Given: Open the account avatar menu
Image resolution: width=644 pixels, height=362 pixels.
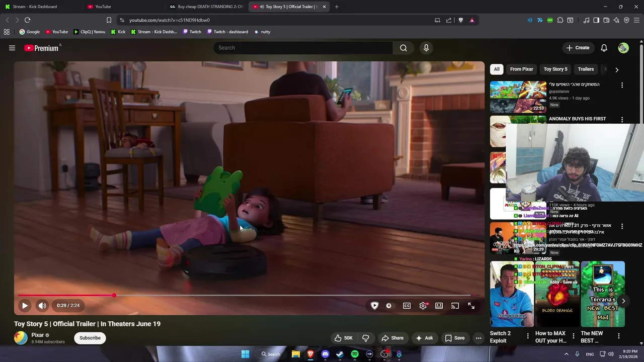Looking at the screenshot, I should (x=623, y=48).
